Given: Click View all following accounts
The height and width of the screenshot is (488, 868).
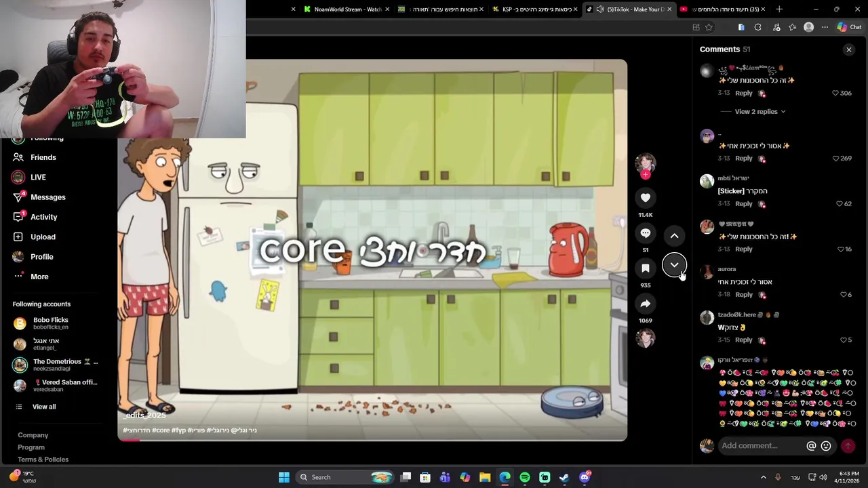Looking at the screenshot, I should tap(44, 407).
